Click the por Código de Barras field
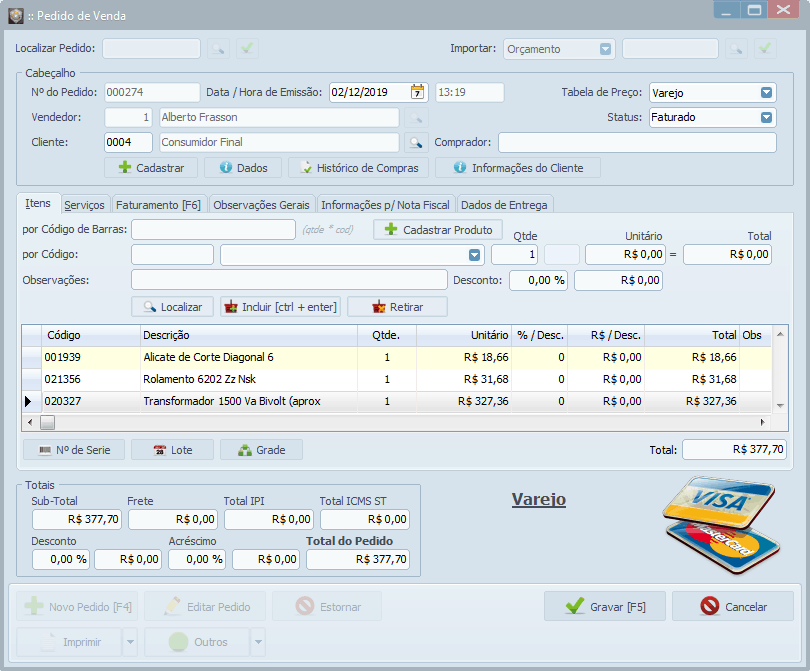The width and height of the screenshot is (810, 671). point(213,229)
